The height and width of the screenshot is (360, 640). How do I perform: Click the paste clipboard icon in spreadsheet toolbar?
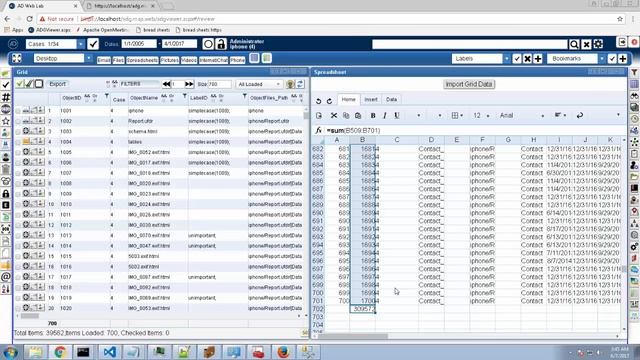(x=358, y=116)
